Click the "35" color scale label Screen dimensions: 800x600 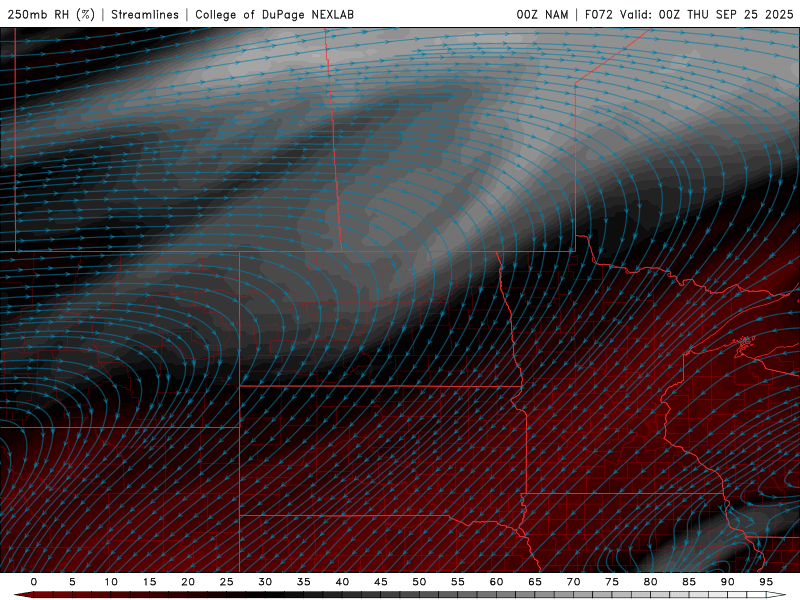pos(304,582)
